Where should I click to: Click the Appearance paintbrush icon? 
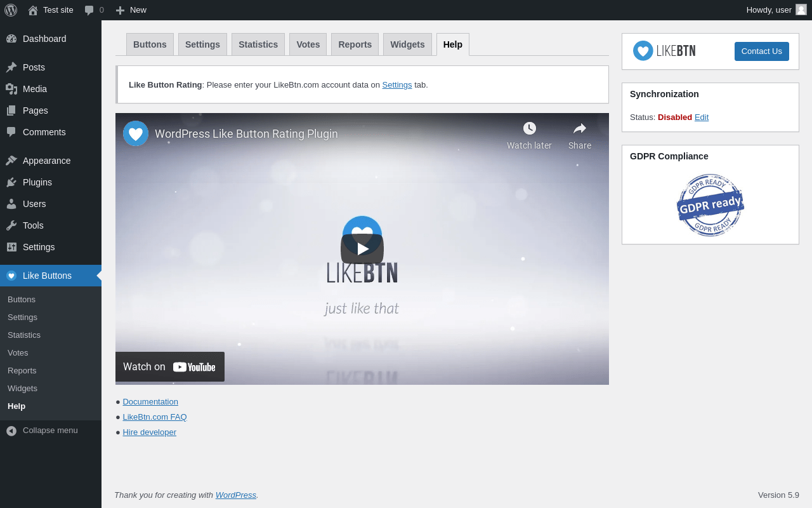click(x=11, y=161)
